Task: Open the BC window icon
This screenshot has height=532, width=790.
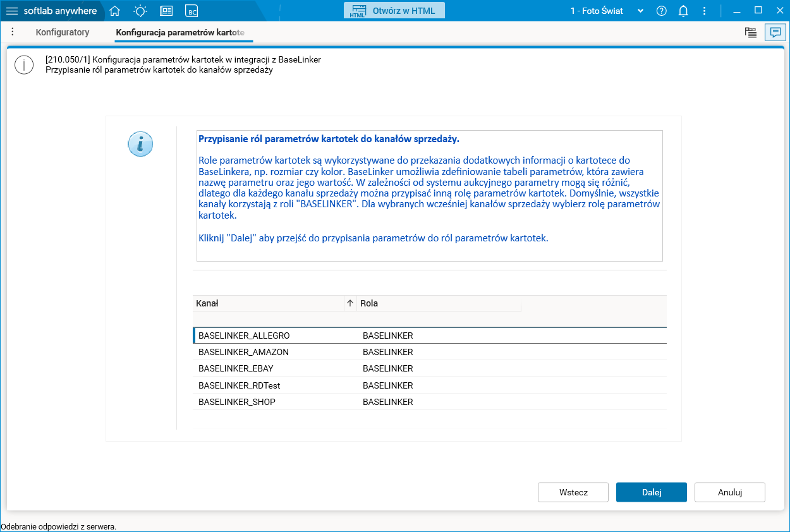Action: (191, 11)
